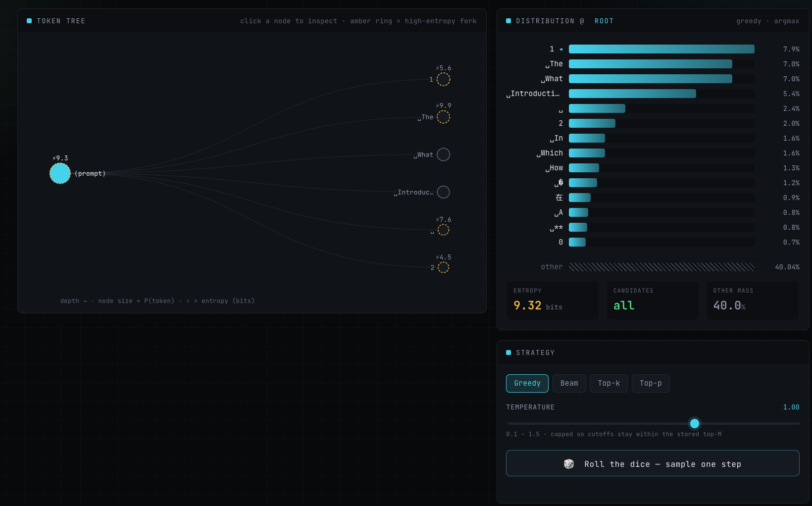Select Top-p strategy option
This screenshot has height=506, width=812.
click(651, 383)
